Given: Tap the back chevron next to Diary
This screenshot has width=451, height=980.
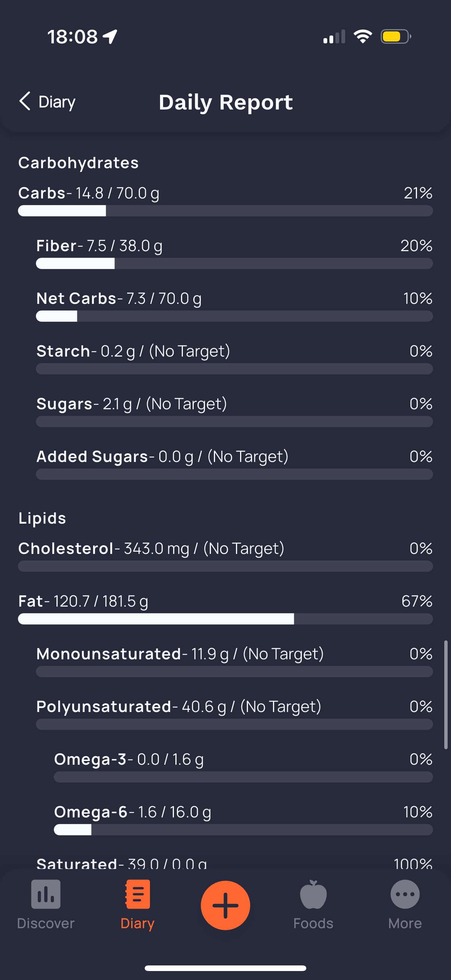Looking at the screenshot, I should point(25,101).
